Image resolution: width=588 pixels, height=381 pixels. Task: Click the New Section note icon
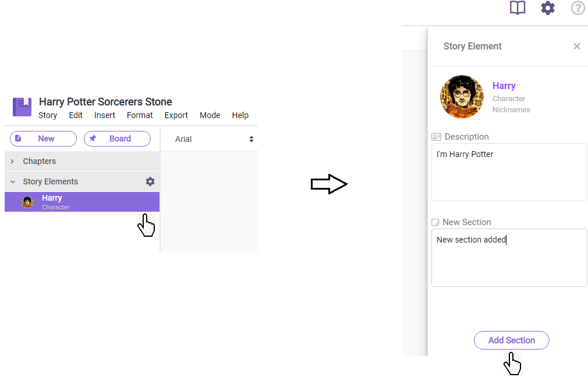click(x=435, y=222)
